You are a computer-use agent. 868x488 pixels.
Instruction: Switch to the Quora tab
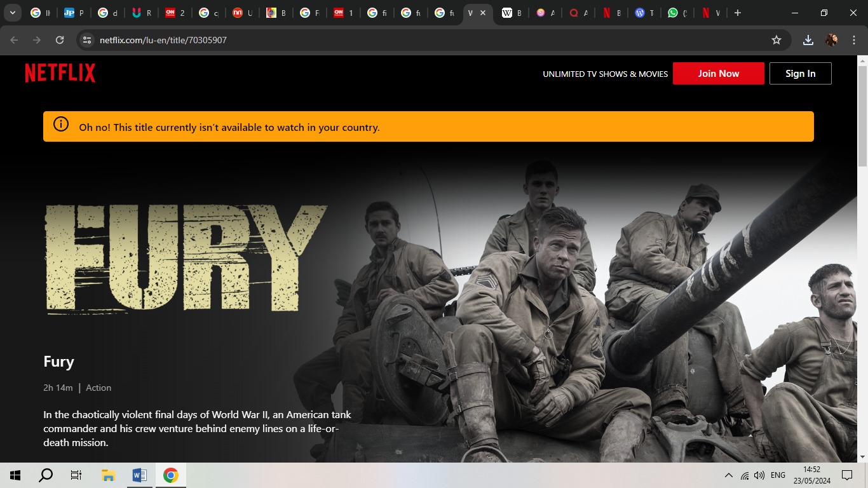click(x=578, y=13)
